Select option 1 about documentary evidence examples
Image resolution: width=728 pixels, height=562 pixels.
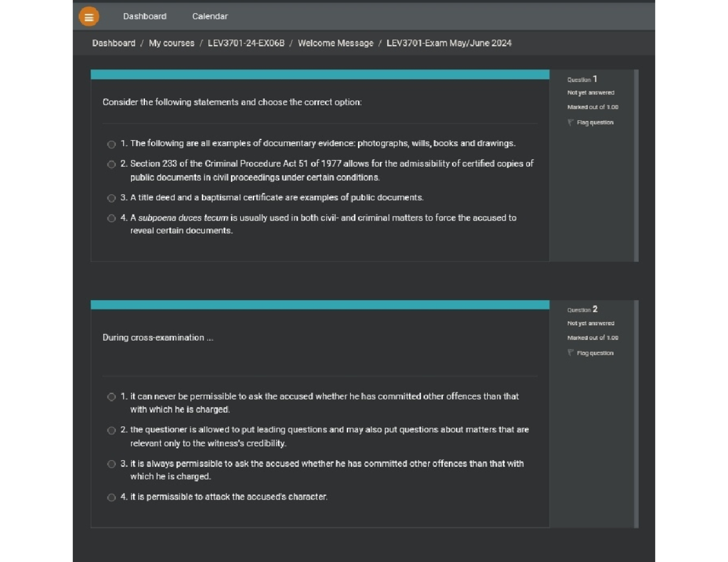[x=112, y=144]
